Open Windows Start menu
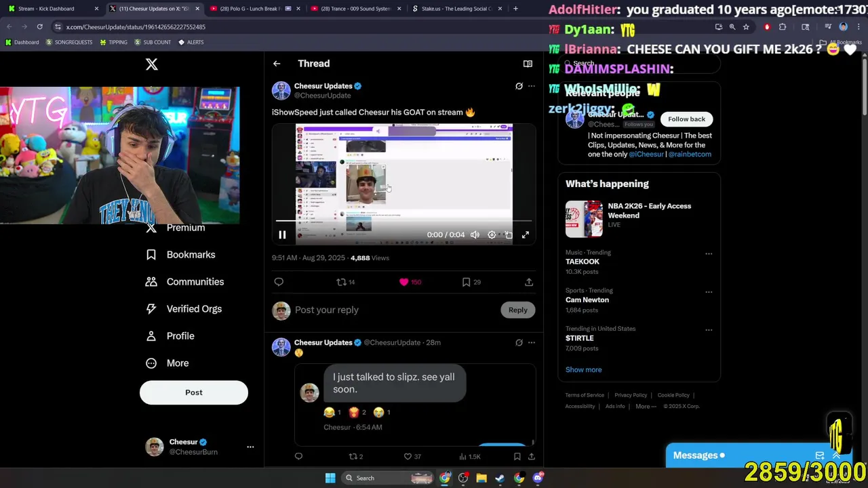Screen dimensions: 868x488 330,479
